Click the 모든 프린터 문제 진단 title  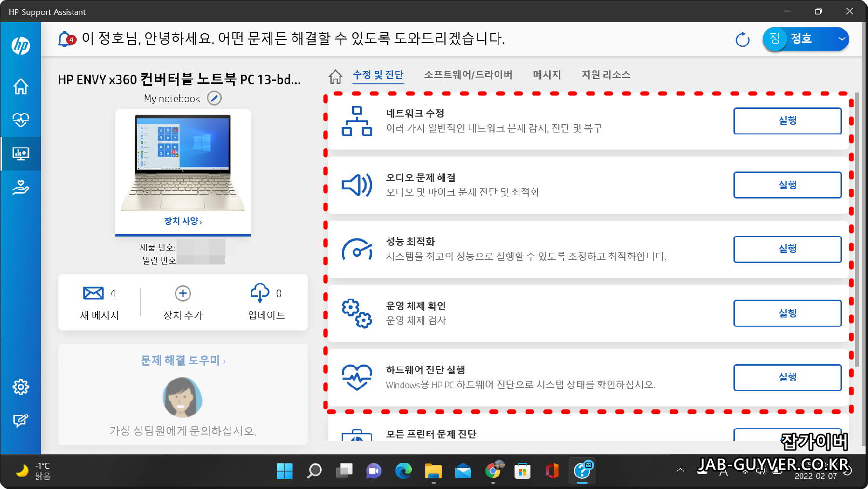point(431,434)
